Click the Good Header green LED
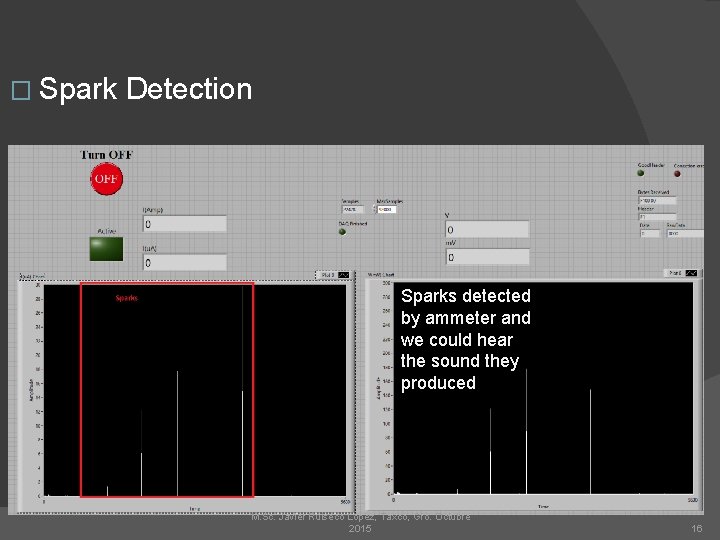 (641, 173)
